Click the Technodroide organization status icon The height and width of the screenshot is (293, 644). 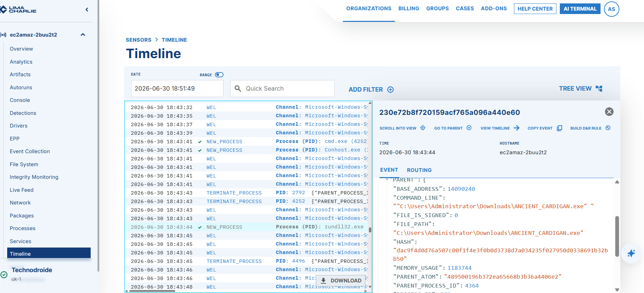click(4, 275)
